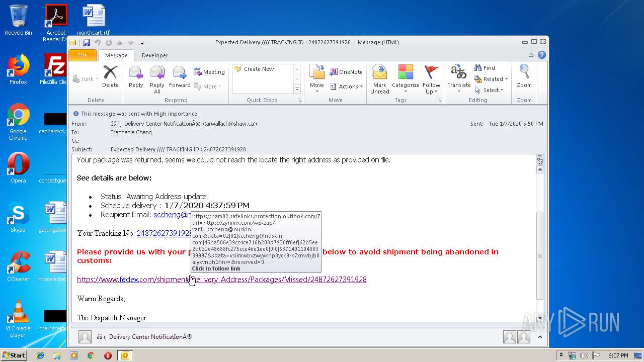This screenshot has height=362, width=644.
Task: Switch to the Message tab
Action: [116, 55]
